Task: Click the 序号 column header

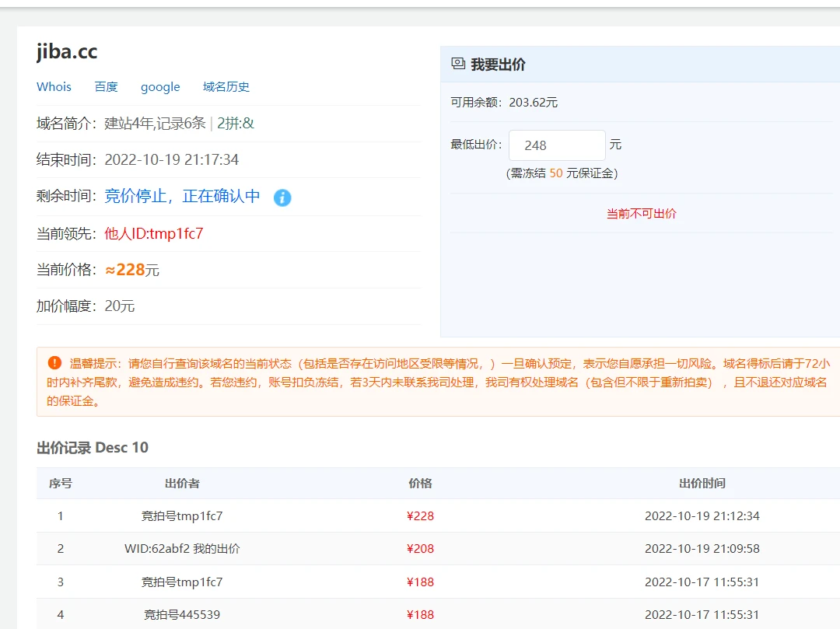Action: [x=61, y=484]
